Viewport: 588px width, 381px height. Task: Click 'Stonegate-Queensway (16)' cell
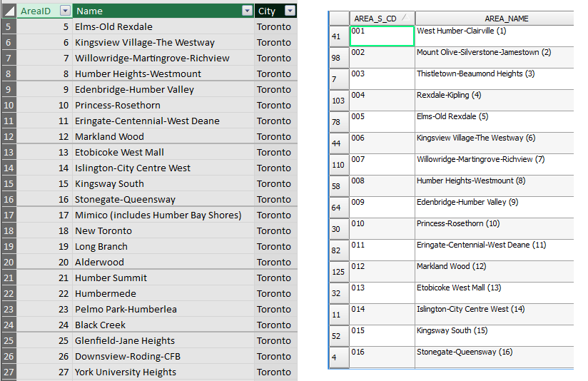(x=495, y=357)
